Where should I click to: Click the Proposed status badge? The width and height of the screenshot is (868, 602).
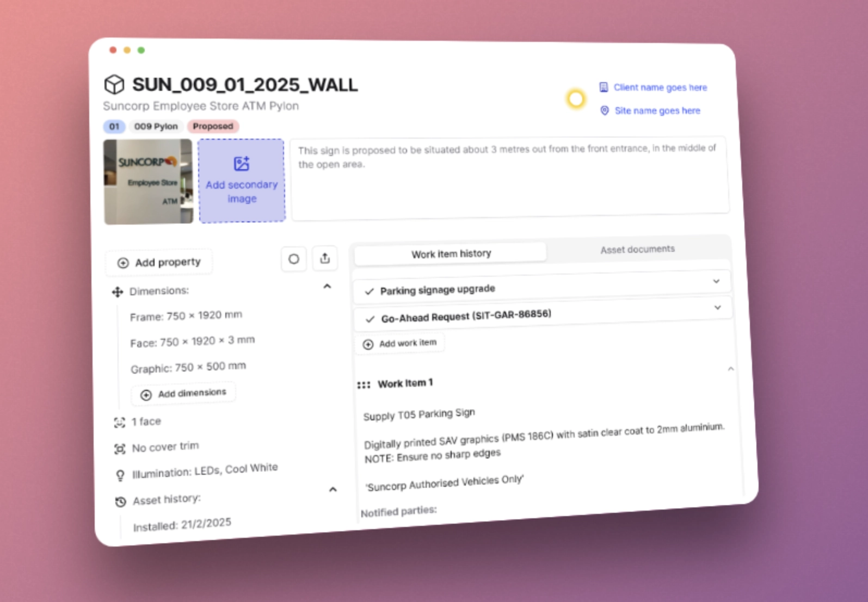point(213,126)
